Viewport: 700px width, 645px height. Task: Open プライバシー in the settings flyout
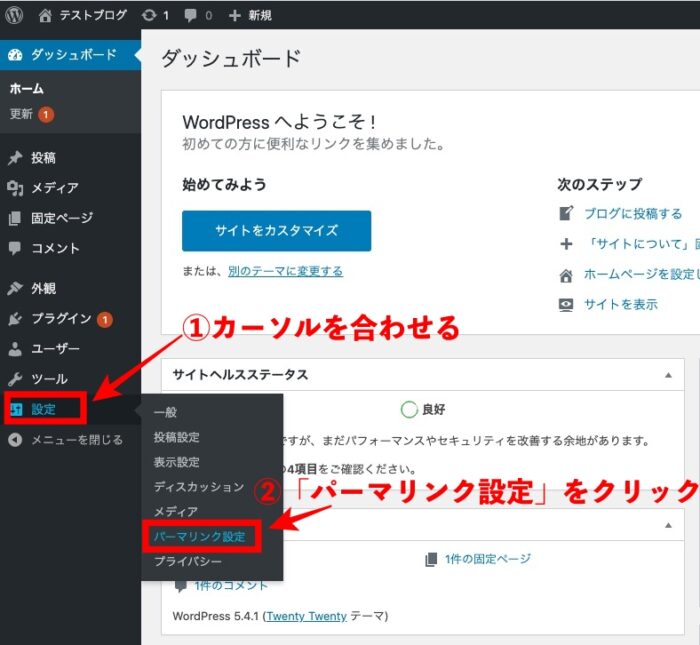(188, 561)
